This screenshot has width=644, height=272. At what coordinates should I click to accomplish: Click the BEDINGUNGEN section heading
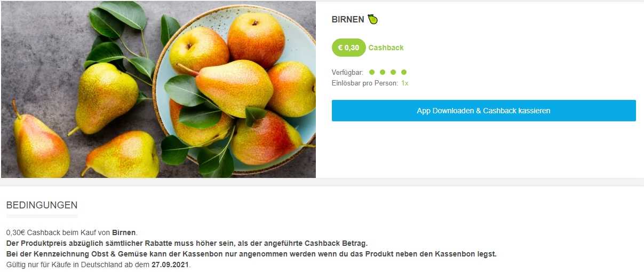tap(42, 205)
